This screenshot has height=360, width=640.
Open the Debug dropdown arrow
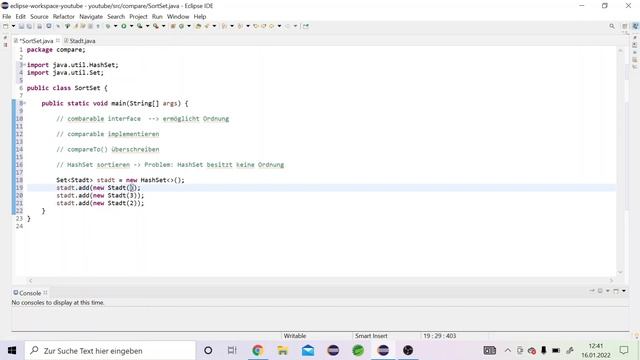coord(116,26)
